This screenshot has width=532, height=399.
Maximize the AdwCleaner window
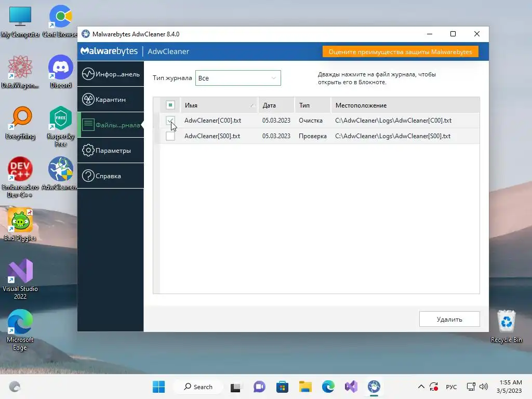tap(453, 34)
